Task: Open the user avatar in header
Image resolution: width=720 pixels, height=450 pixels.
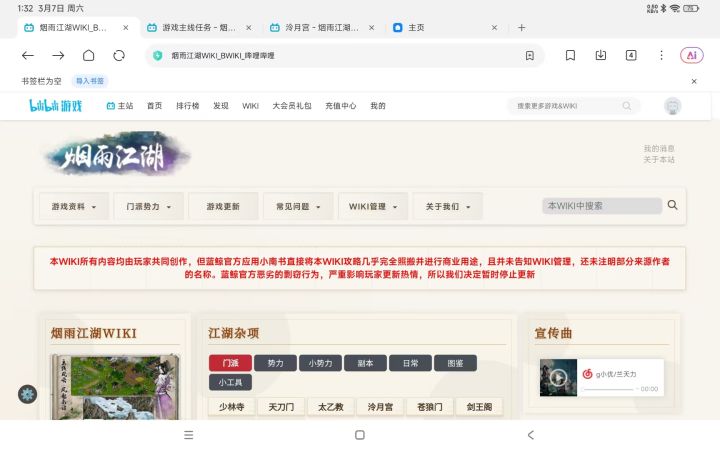Action: pyautogui.click(x=673, y=106)
